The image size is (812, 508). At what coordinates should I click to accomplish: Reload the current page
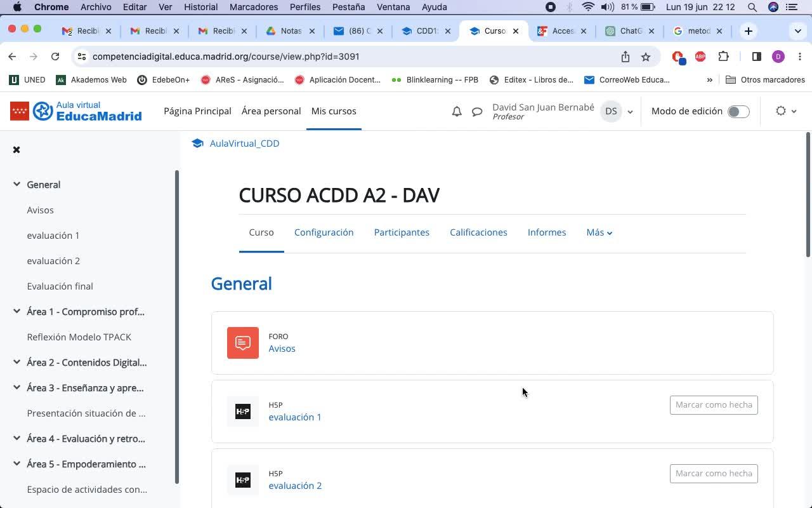[55, 57]
